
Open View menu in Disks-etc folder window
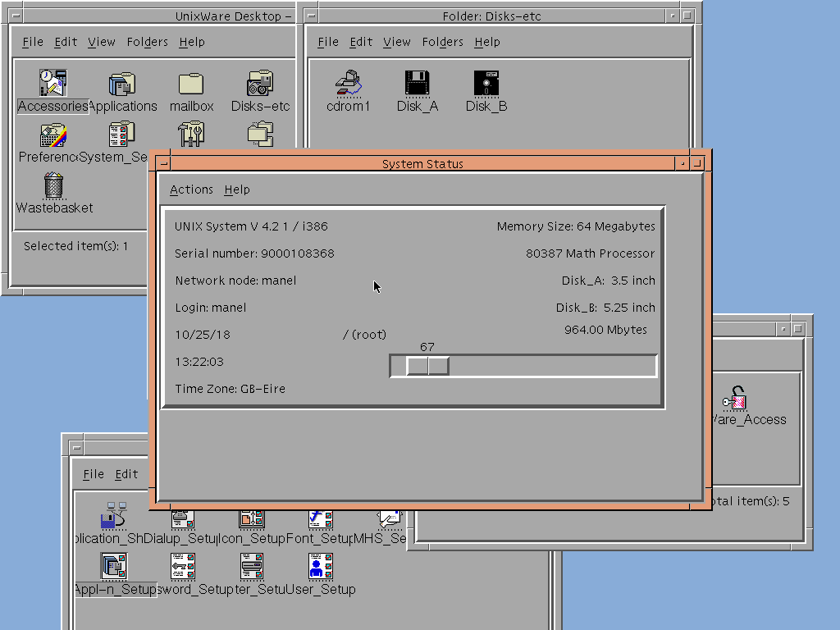(x=396, y=42)
